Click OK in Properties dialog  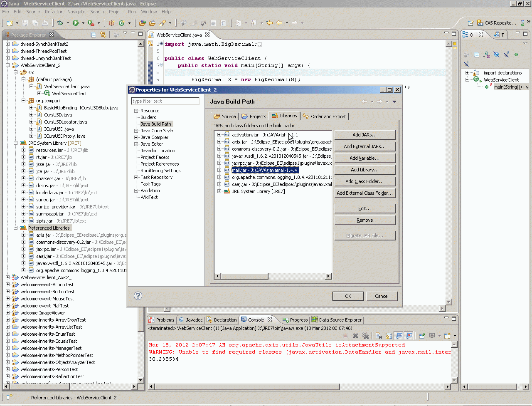pyautogui.click(x=348, y=296)
